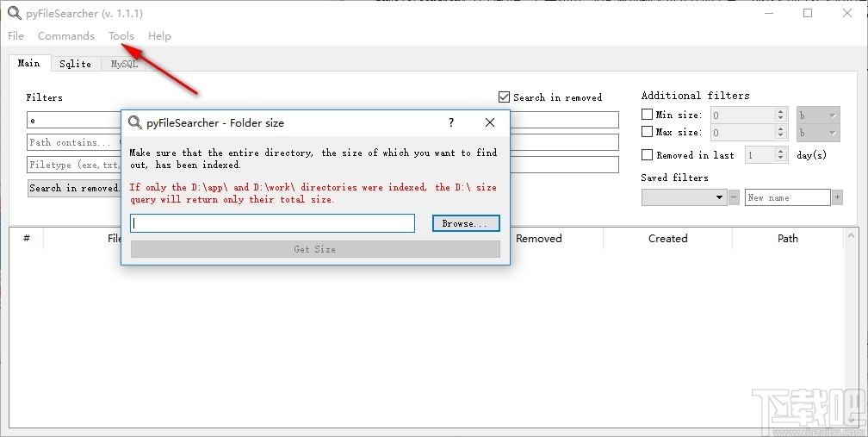Open the Commands menu
Viewport: 868px width, 437px height.
[65, 36]
